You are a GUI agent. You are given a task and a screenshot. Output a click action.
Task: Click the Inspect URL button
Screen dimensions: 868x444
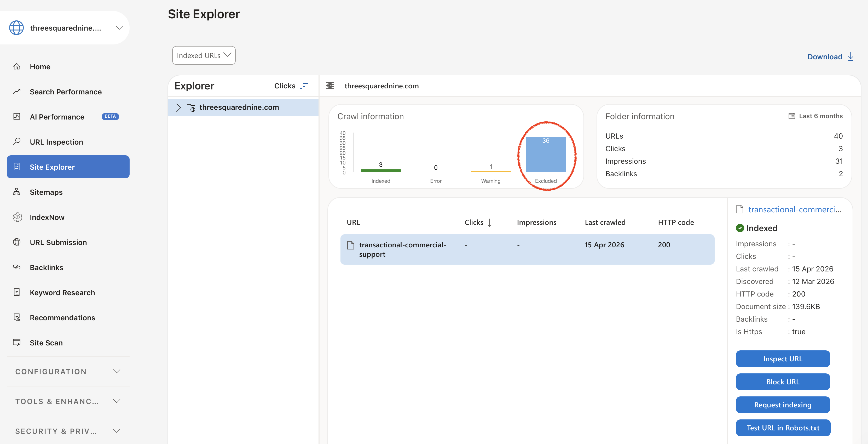tap(783, 359)
